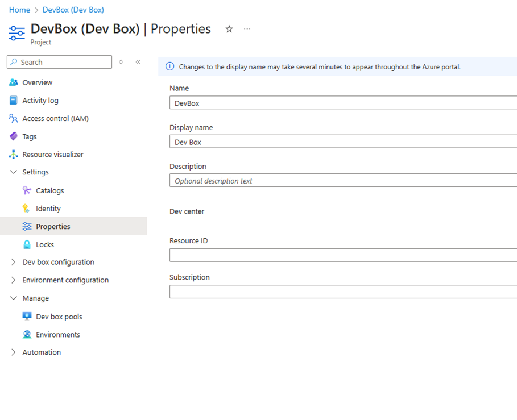The width and height of the screenshot is (517, 420).
Task: Click the Activity log book icon
Action: click(14, 101)
